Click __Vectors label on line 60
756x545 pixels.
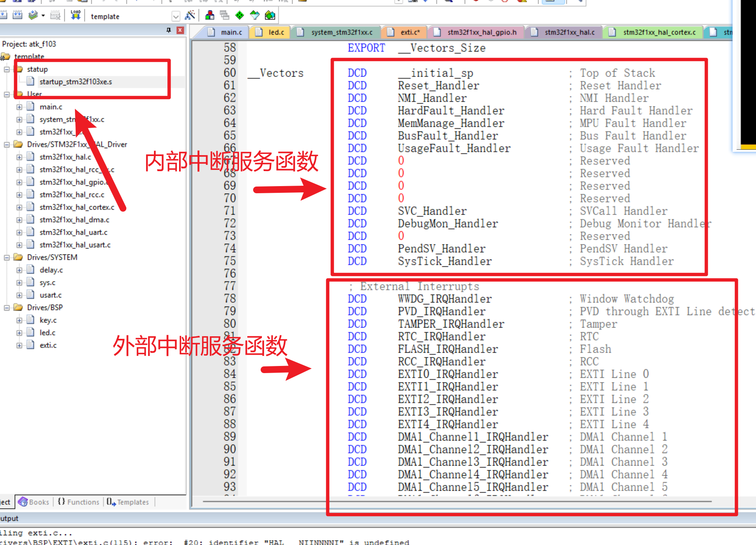(x=276, y=73)
